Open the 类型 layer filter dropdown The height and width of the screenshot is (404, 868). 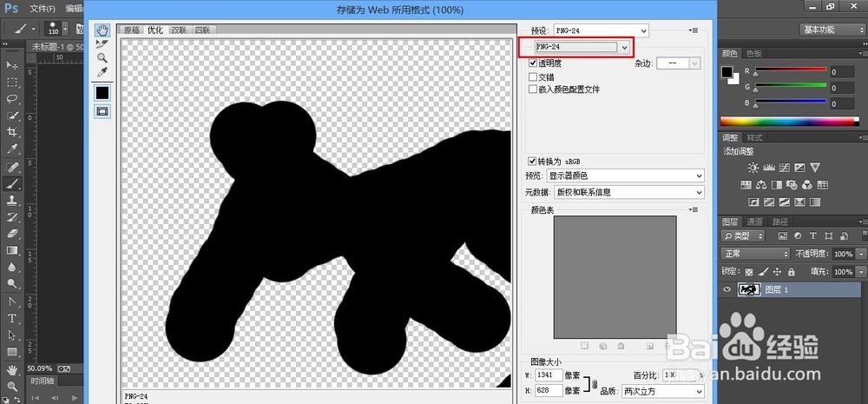click(x=743, y=236)
